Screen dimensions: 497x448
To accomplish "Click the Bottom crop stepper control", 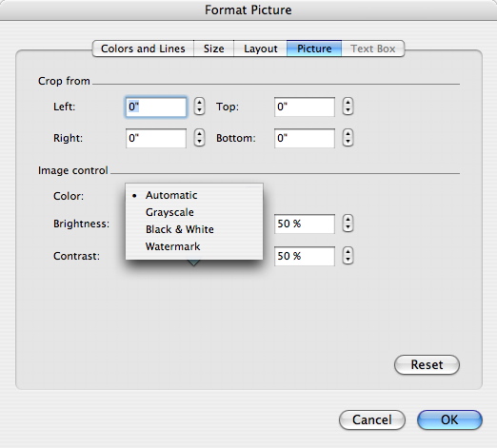I will pyautogui.click(x=348, y=137).
